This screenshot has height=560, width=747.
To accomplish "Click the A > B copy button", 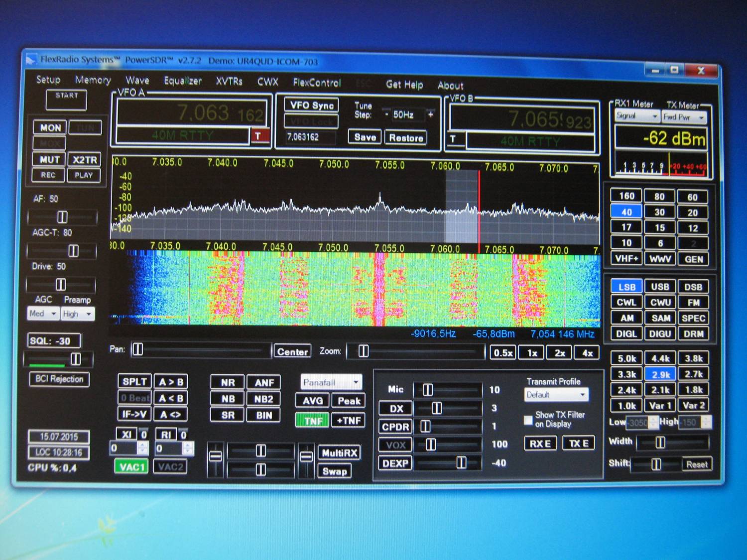I will point(171,382).
